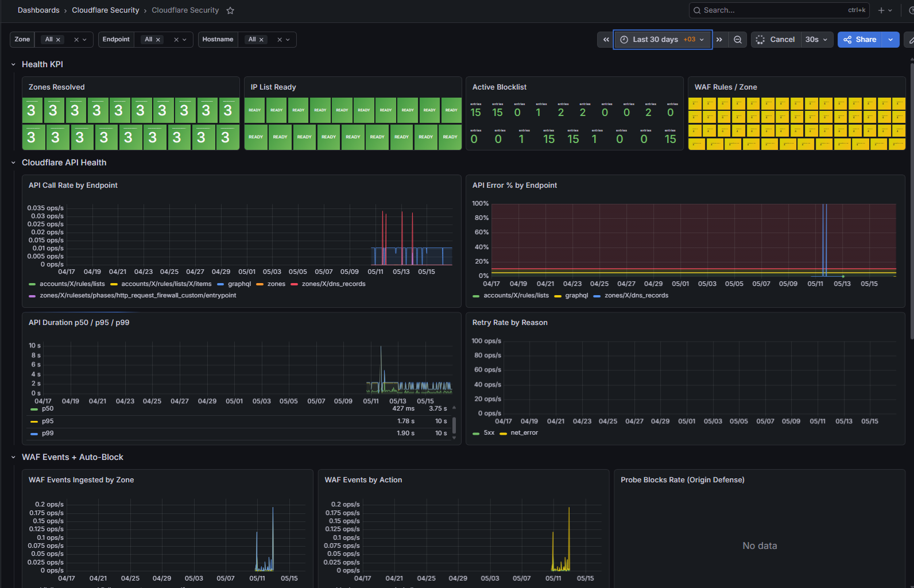Click the p99 blue color swatch
This screenshot has width=914, height=588.
(34, 434)
